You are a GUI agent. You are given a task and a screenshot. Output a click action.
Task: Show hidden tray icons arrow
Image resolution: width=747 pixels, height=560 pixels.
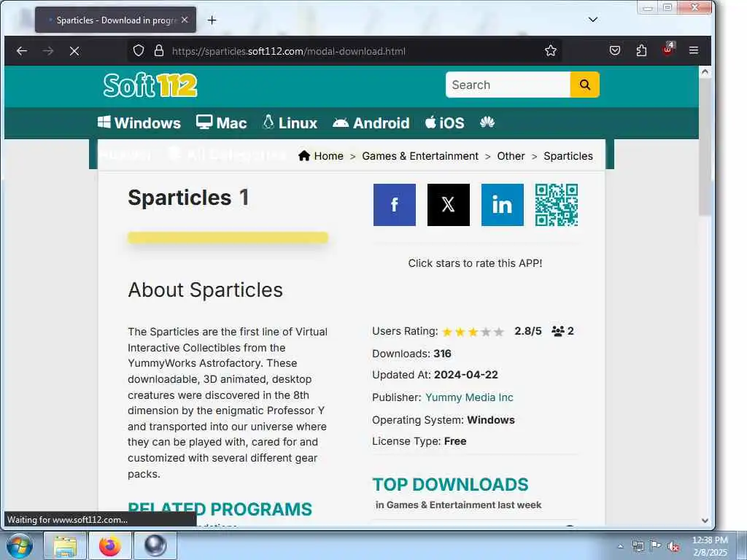point(620,546)
